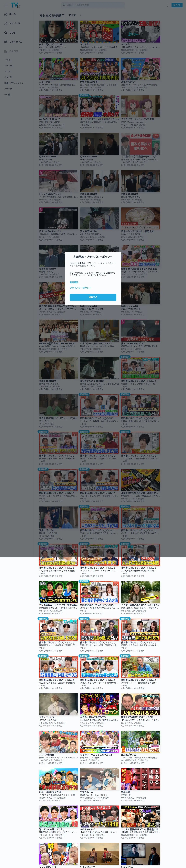Click the TV icon beside リアルタイム
This screenshot has width=186, height=868.
[6, 42]
